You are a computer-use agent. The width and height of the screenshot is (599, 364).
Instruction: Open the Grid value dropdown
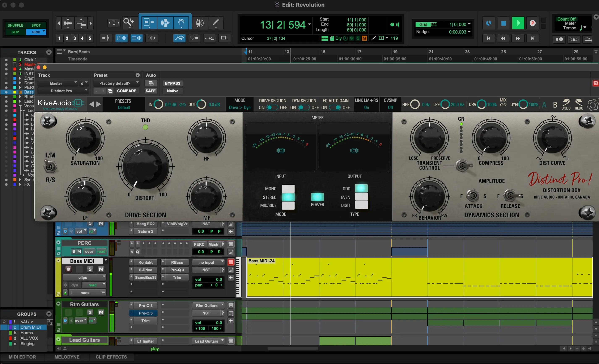[469, 24]
